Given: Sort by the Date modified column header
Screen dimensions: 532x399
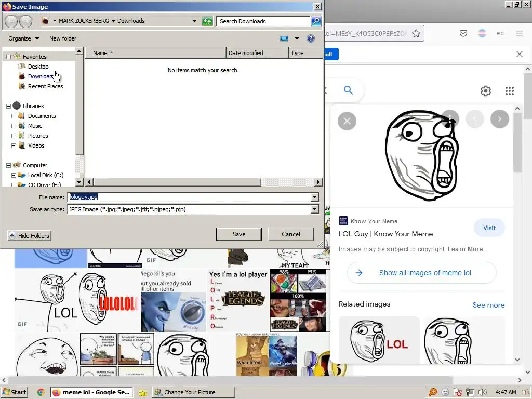Looking at the screenshot, I should point(257,53).
